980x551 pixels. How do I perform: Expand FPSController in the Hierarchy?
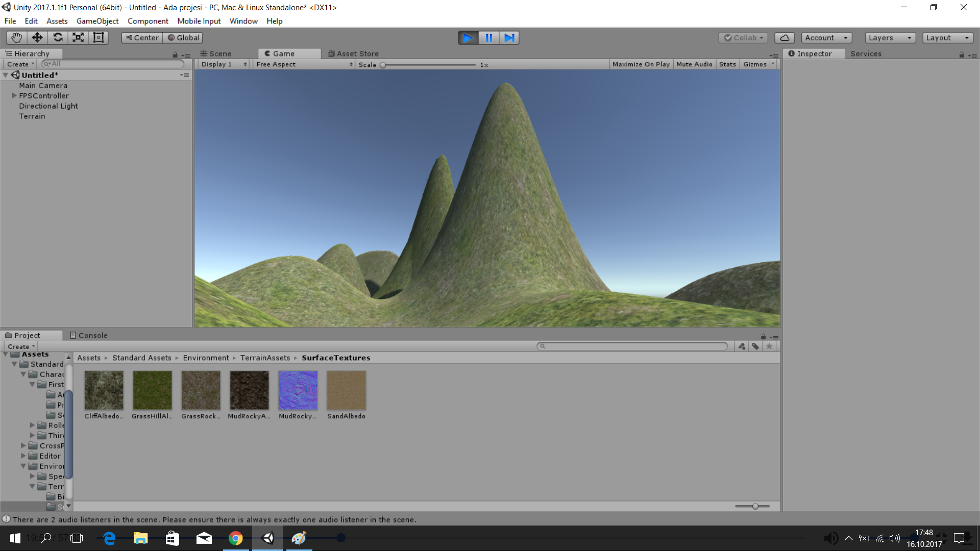(x=14, y=95)
